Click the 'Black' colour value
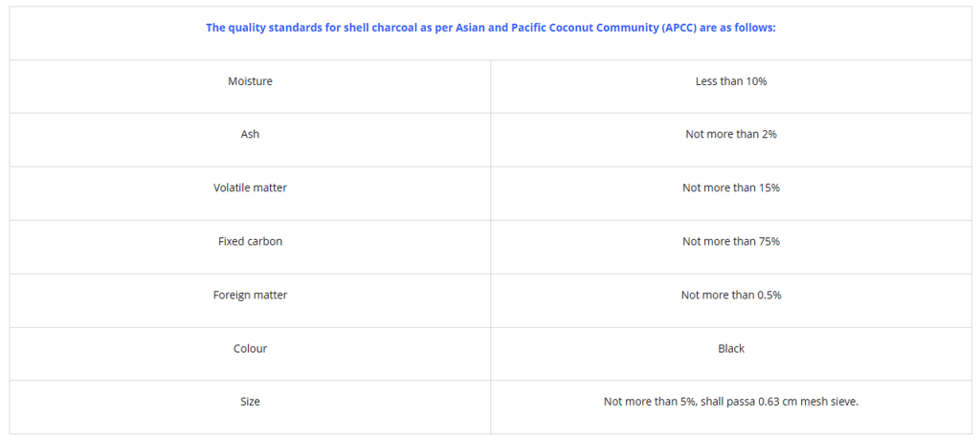The width and height of the screenshot is (980, 439). (730, 349)
